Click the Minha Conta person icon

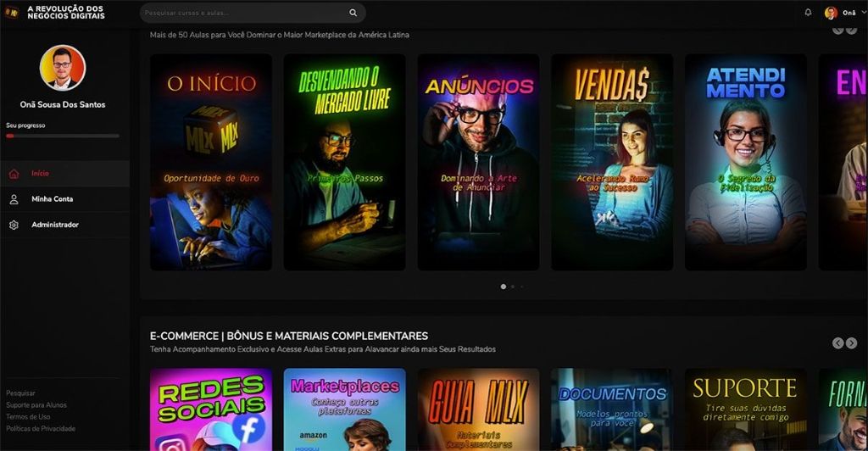tap(14, 199)
